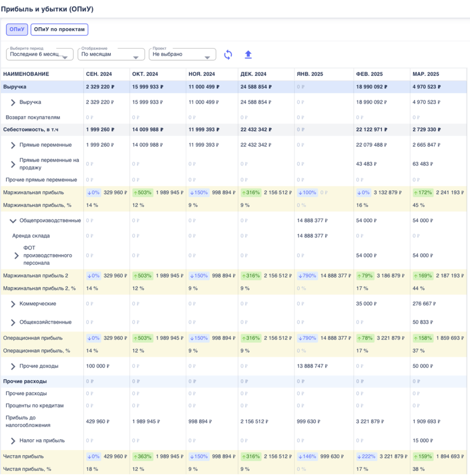Click the НАИМЕНОВАНИЕ column header

click(x=26, y=74)
